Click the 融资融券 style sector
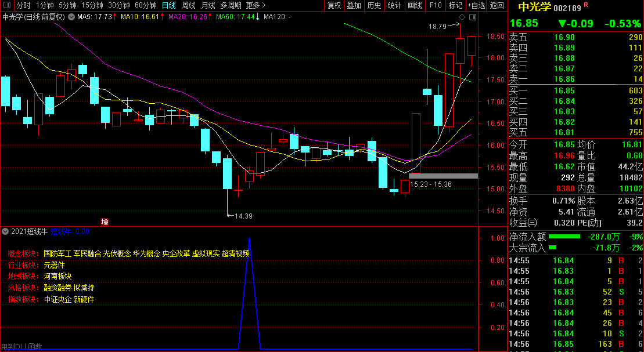 [57, 288]
